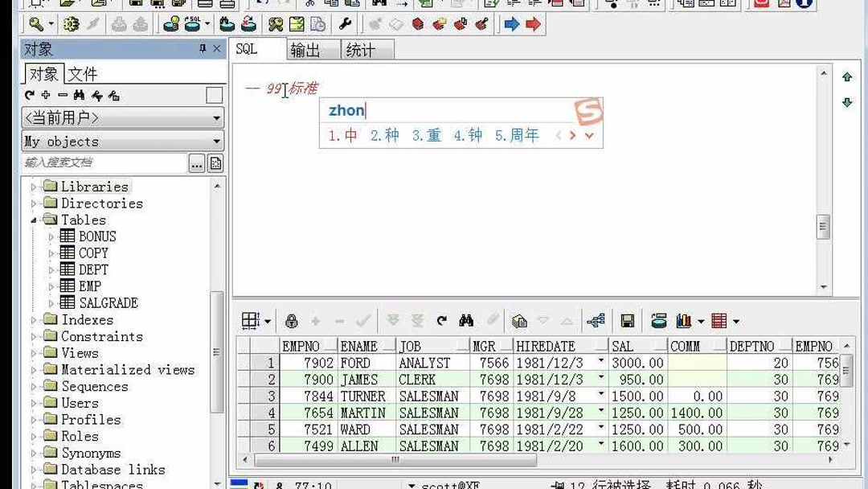Toggle edit mode with the padlock icon
868x489 pixels.
(x=291, y=320)
